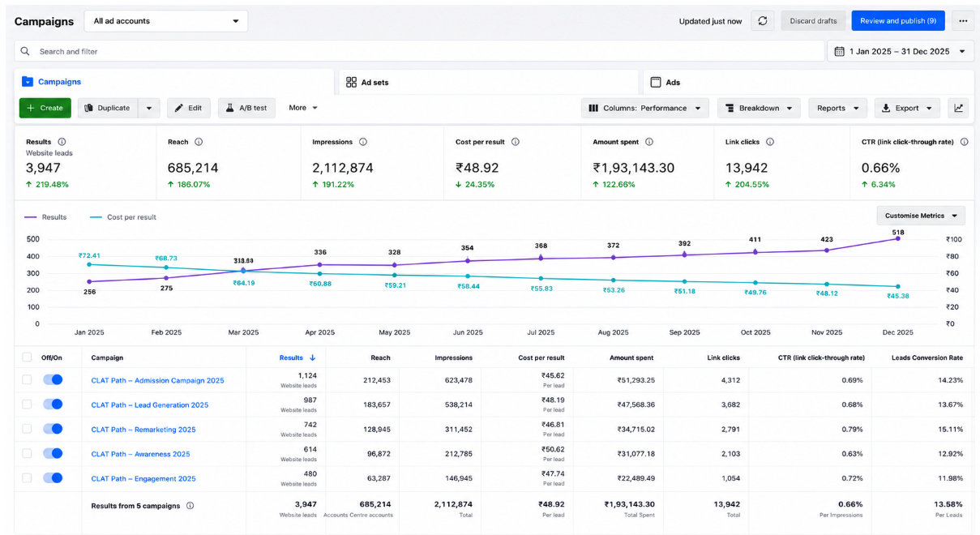Click the Dec 2025 results point 518
Image resolution: width=980 pixels, height=535 pixels.
tap(897, 238)
